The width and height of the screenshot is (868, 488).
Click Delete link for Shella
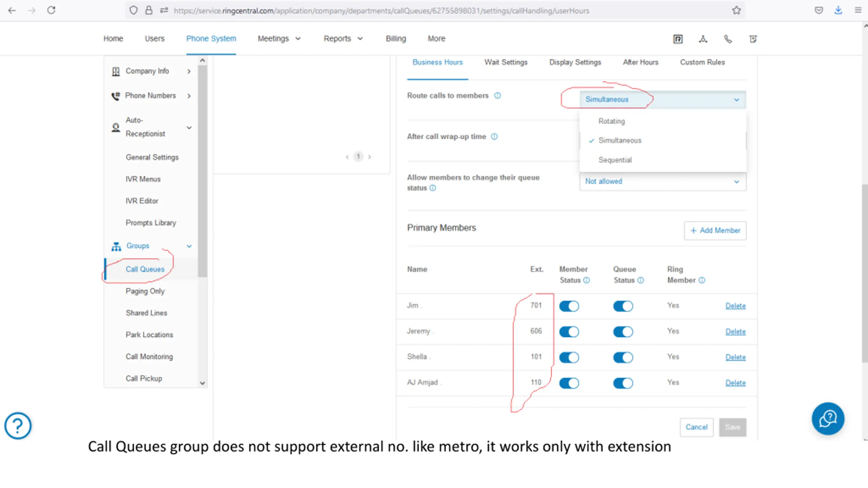tap(735, 357)
